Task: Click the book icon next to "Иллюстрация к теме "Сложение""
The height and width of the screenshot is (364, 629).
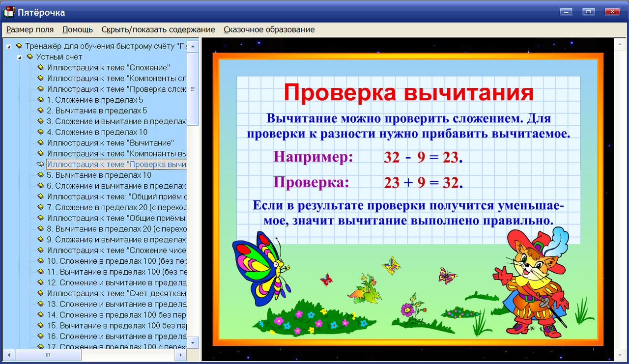Action: (x=40, y=67)
